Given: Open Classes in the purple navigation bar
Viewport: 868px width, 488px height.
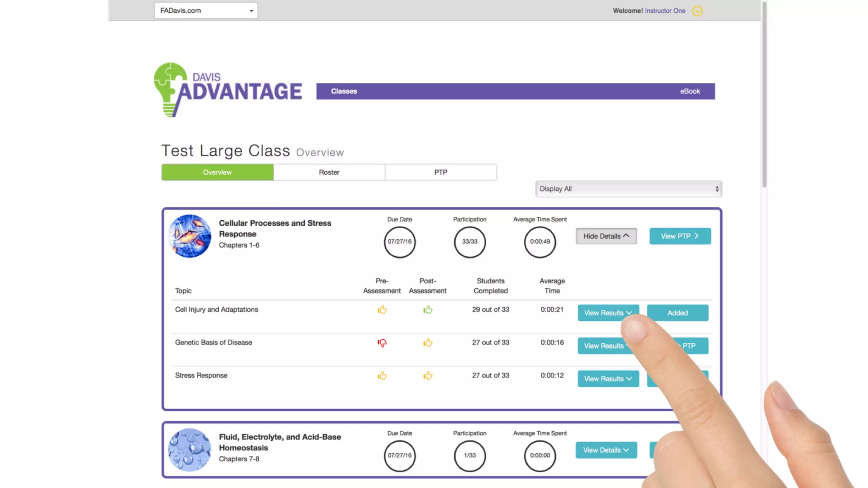Looking at the screenshot, I should click(x=344, y=91).
